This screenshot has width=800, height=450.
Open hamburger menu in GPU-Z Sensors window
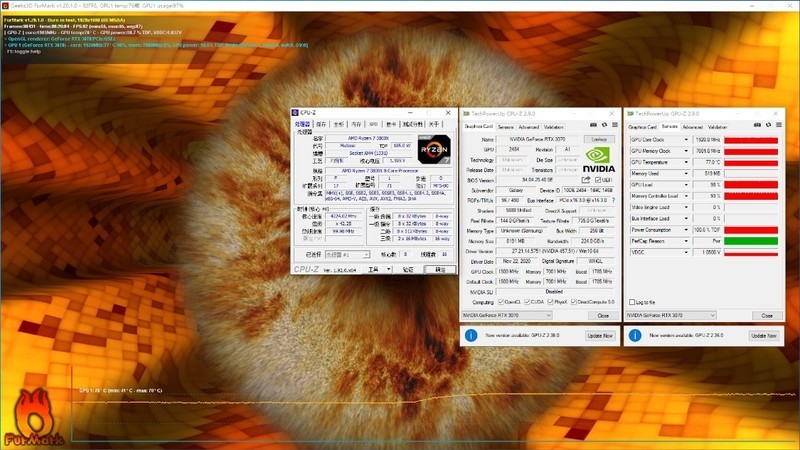(x=779, y=125)
